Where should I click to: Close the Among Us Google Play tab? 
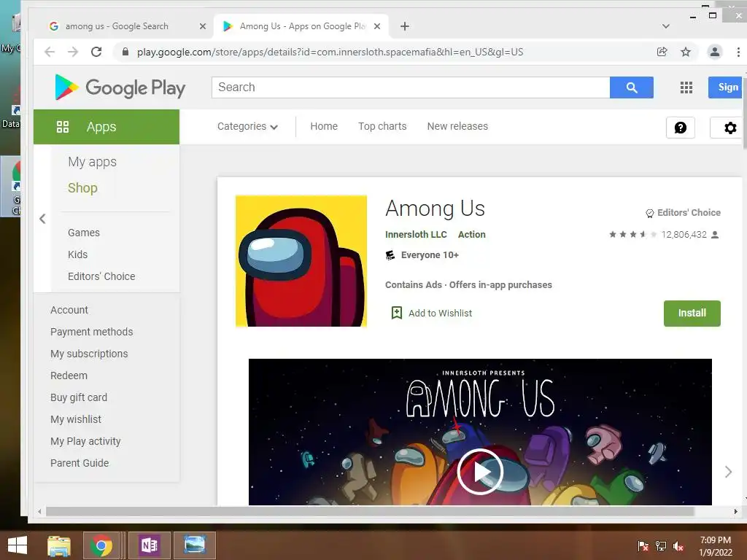coord(377,26)
